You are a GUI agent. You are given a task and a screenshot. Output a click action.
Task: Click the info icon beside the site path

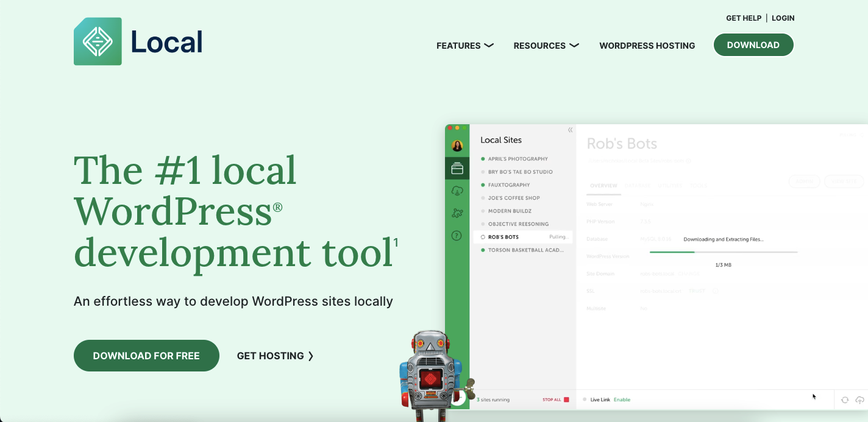click(689, 161)
